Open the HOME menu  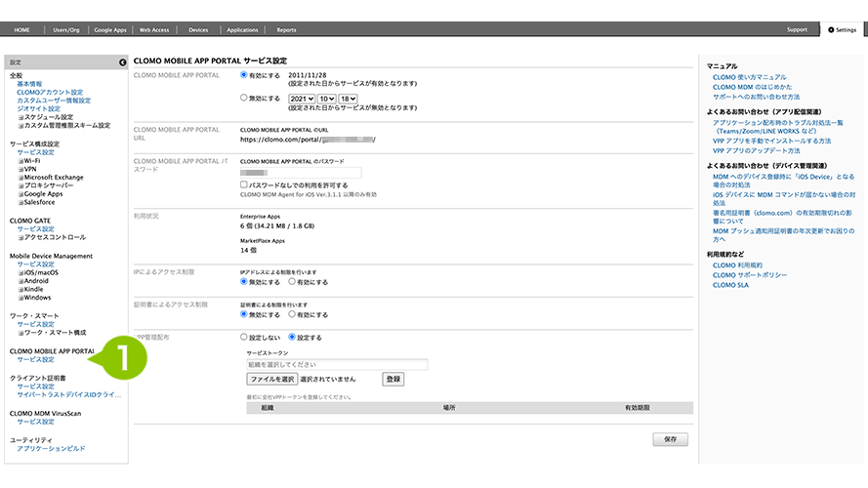(x=22, y=30)
